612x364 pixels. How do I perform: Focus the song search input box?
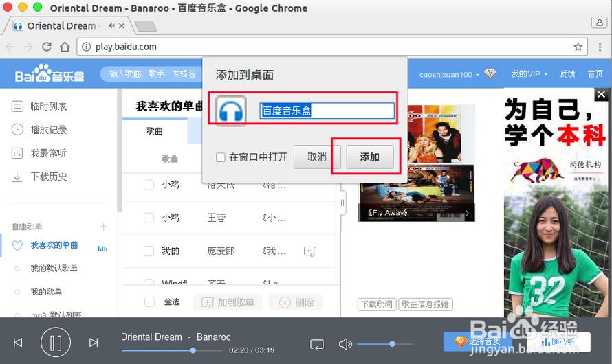click(x=152, y=73)
